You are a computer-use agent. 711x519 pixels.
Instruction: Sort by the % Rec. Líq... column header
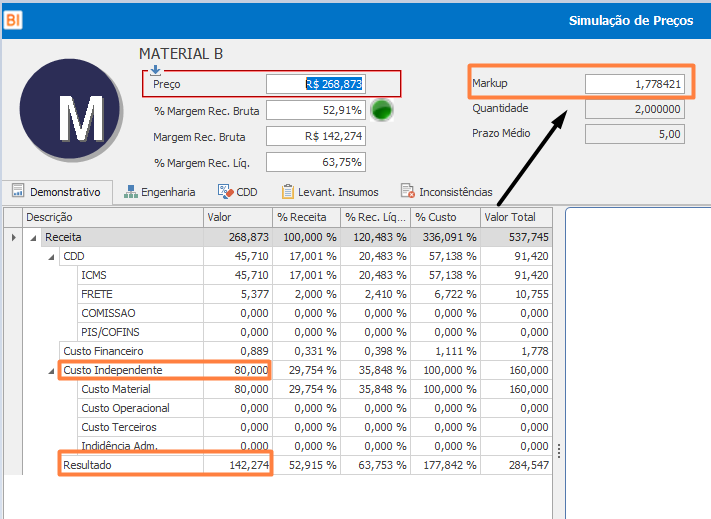[375, 217]
